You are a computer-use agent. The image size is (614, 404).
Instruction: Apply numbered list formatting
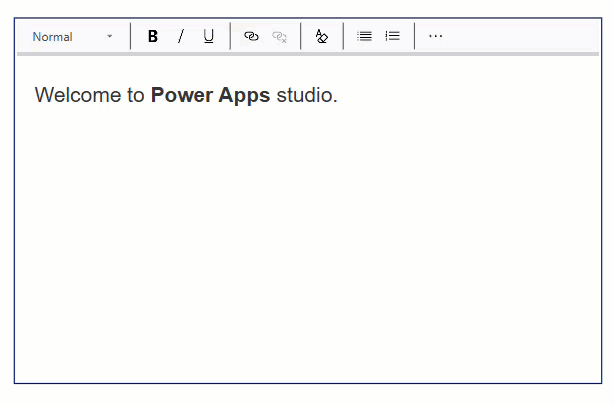click(x=392, y=36)
